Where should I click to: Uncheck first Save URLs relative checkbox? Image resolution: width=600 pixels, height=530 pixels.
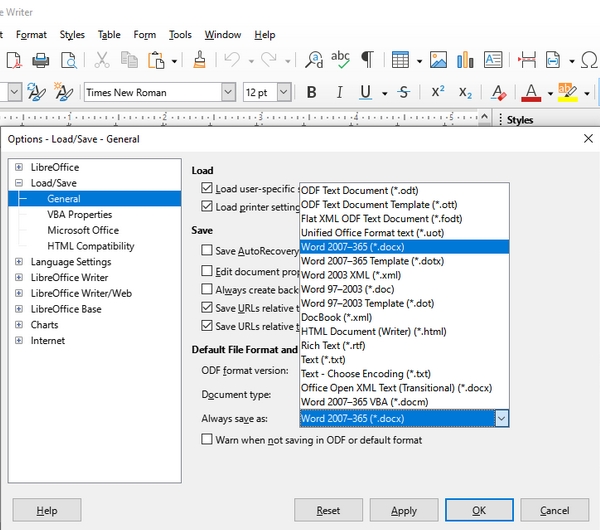point(207,307)
